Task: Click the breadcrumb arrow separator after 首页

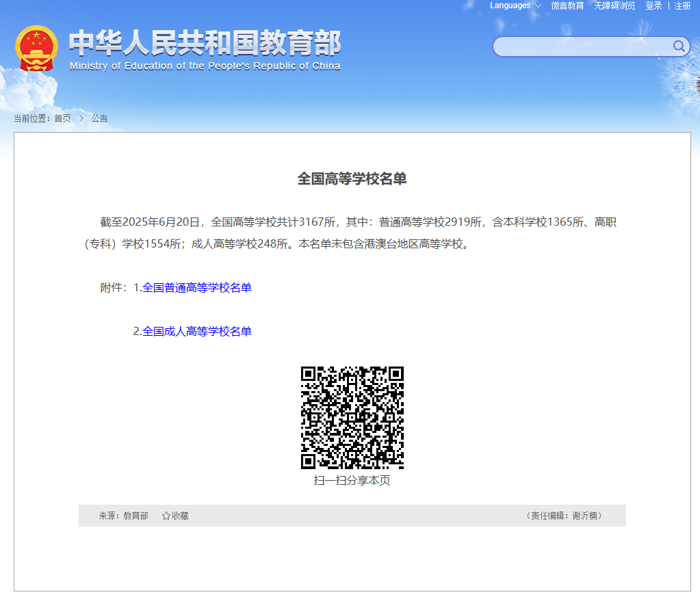Action: [81, 118]
